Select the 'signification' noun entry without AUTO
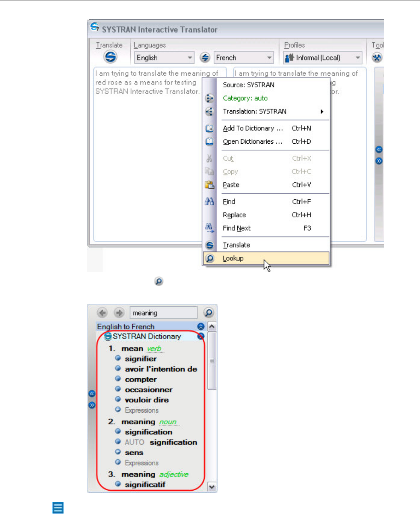 pyautogui.click(x=148, y=432)
